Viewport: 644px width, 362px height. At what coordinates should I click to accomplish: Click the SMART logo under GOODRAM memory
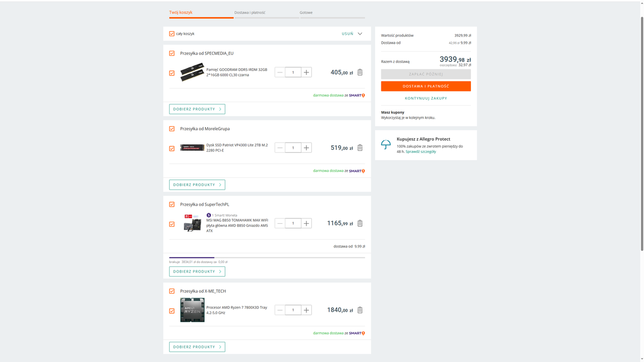(x=357, y=95)
